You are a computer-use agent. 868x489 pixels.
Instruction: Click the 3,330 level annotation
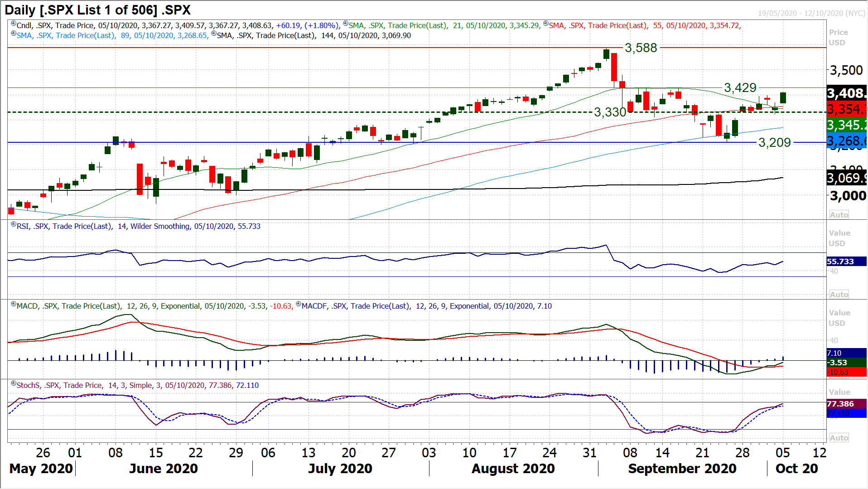pos(610,112)
